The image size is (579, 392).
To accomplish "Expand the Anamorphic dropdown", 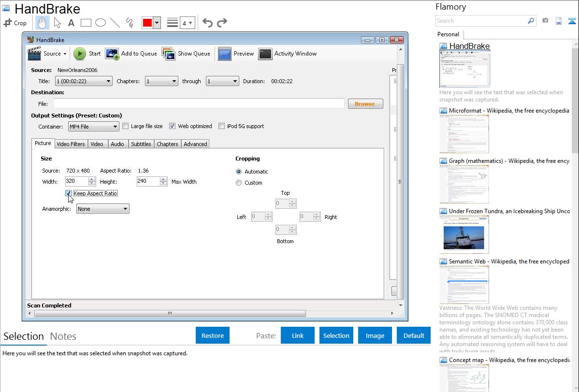I will pyautogui.click(x=102, y=209).
